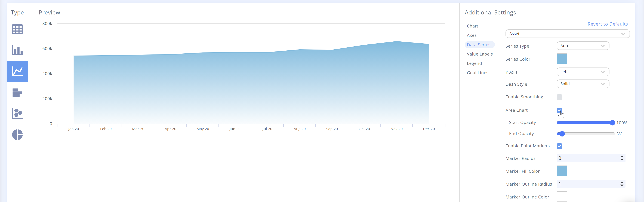
Task: Select the column bar chart type icon
Action: coord(17,50)
